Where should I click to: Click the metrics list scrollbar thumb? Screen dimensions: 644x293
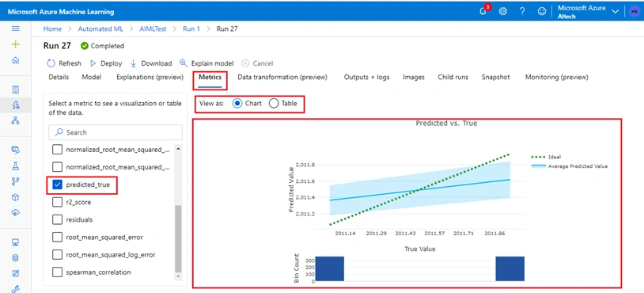[x=178, y=238]
